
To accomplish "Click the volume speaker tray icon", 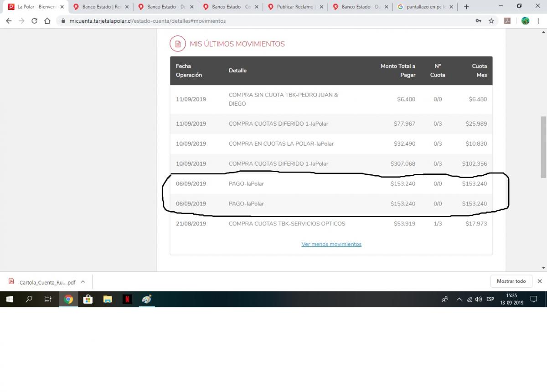I will (479, 299).
